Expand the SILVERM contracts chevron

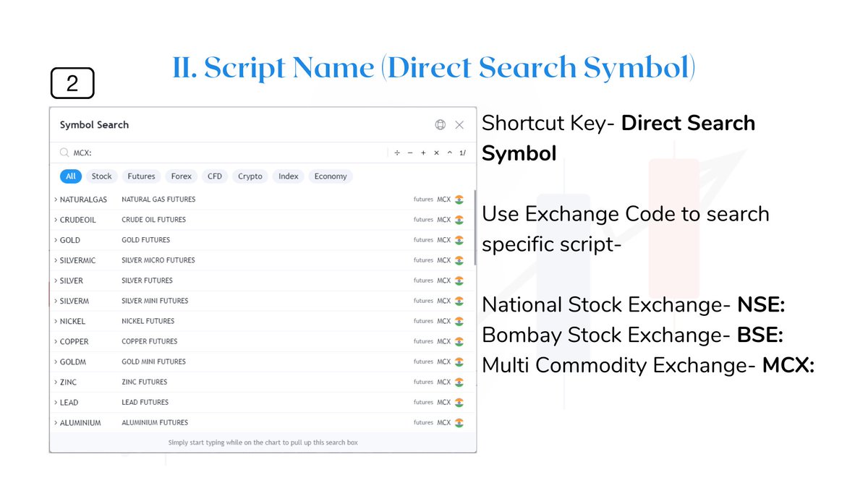(x=56, y=301)
